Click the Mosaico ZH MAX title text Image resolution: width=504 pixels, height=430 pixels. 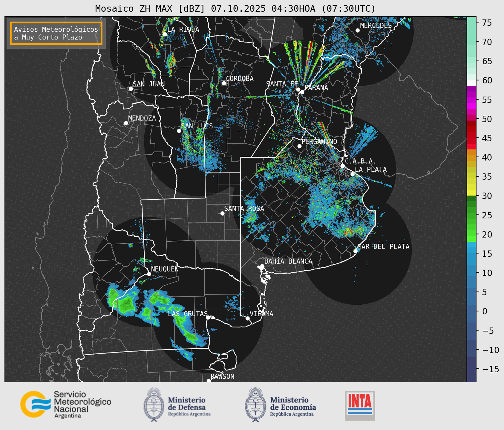[235, 9]
